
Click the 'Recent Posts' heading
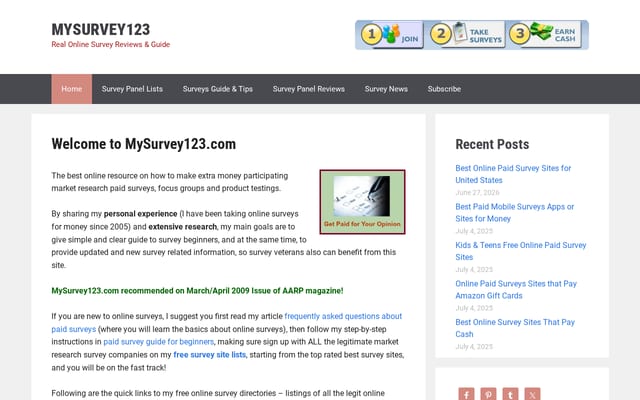(x=492, y=144)
